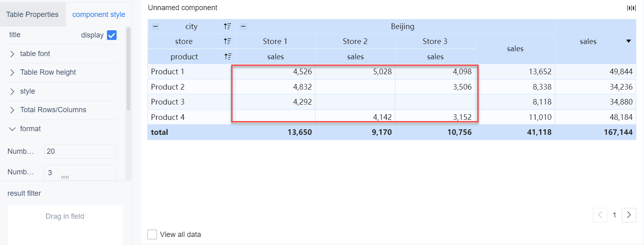
Task: Click the sort icon beside city header
Action: click(x=228, y=26)
